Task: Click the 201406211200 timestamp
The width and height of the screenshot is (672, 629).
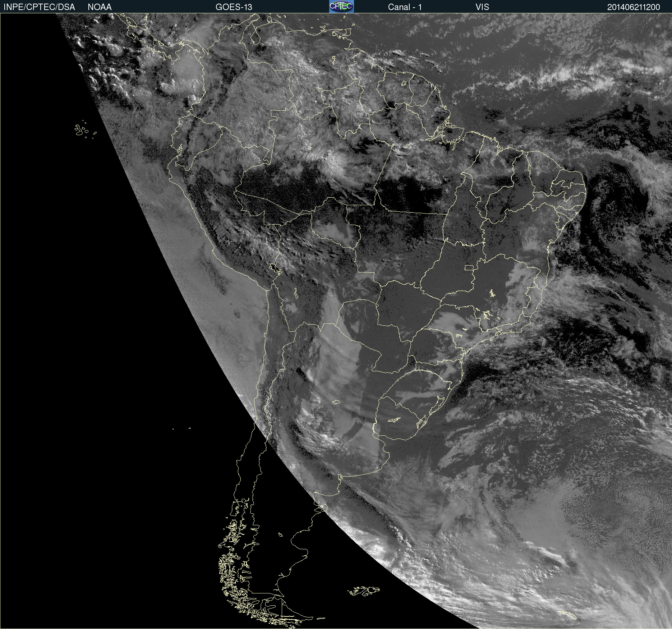Action: click(634, 7)
